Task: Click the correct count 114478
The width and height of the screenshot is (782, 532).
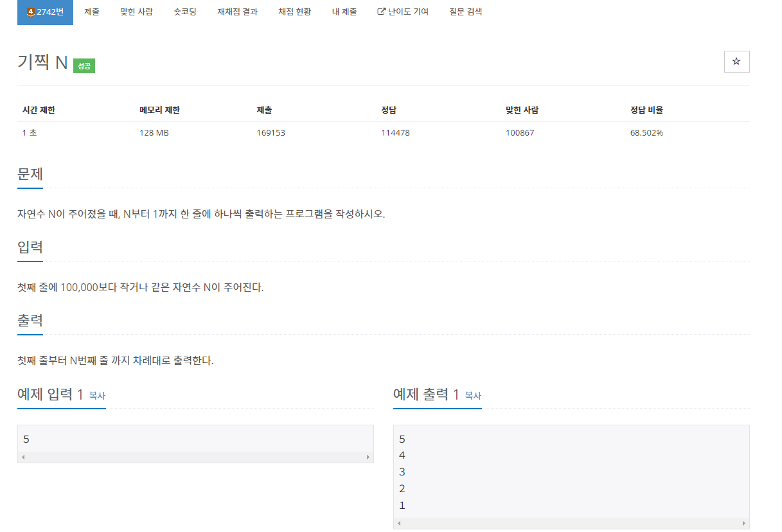Action: pyautogui.click(x=395, y=133)
